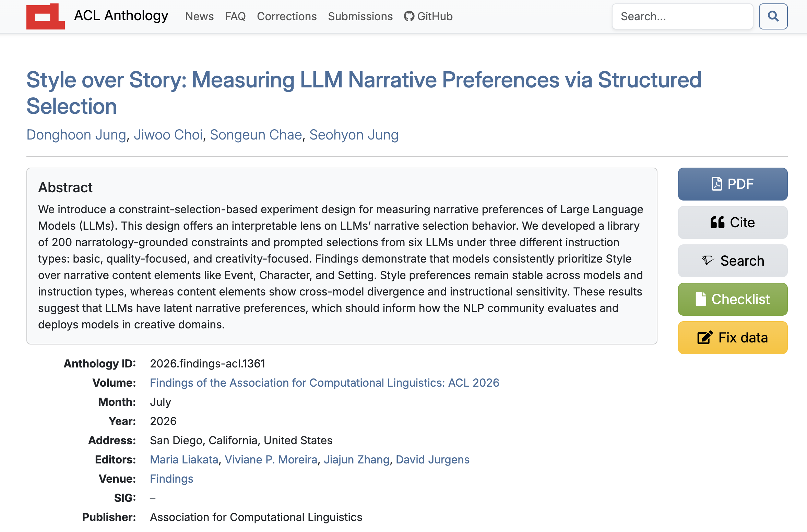Click the paper title heading link
Viewport: 807px width, 532px height.
tap(364, 93)
